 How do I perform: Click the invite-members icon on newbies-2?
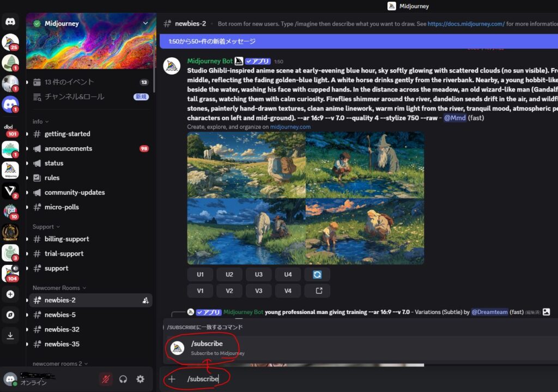[145, 300]
